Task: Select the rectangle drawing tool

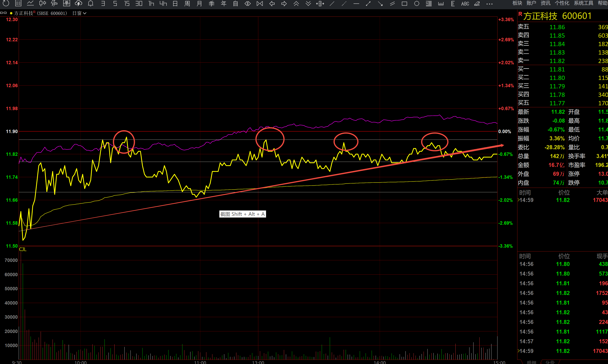Action: (404, 4)
